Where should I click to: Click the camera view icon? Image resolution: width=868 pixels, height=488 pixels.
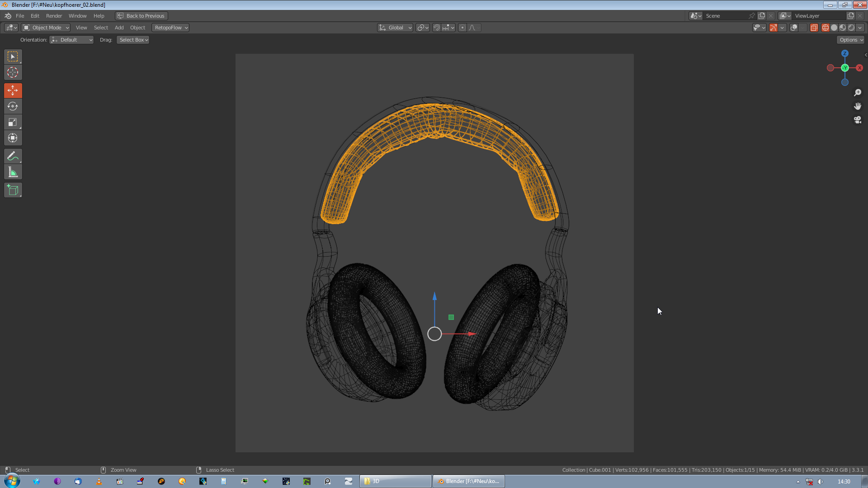[x=858, y=120]
